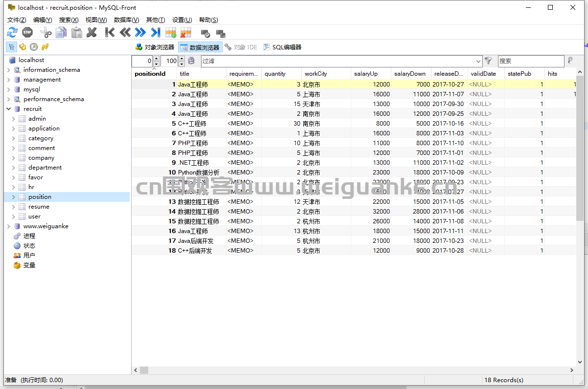The width and height of the screenshot is (588, 389).
Task: Expand the performance_schema database node
Action: coord(9,99)
